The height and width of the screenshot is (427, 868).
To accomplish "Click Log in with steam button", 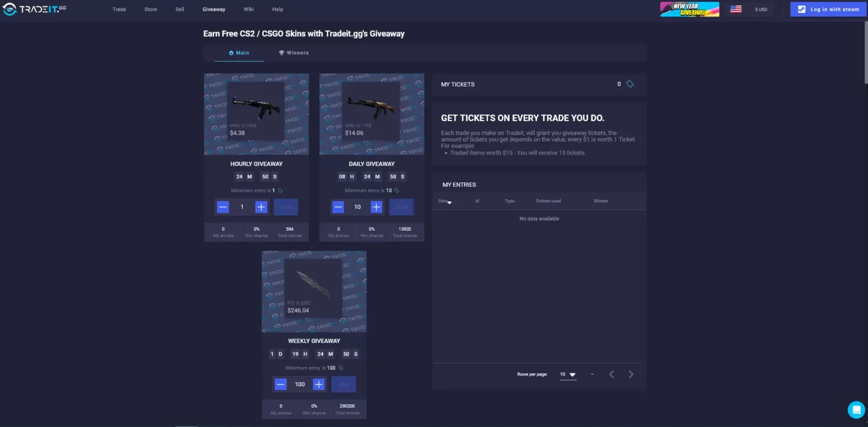I will point(828,9).
